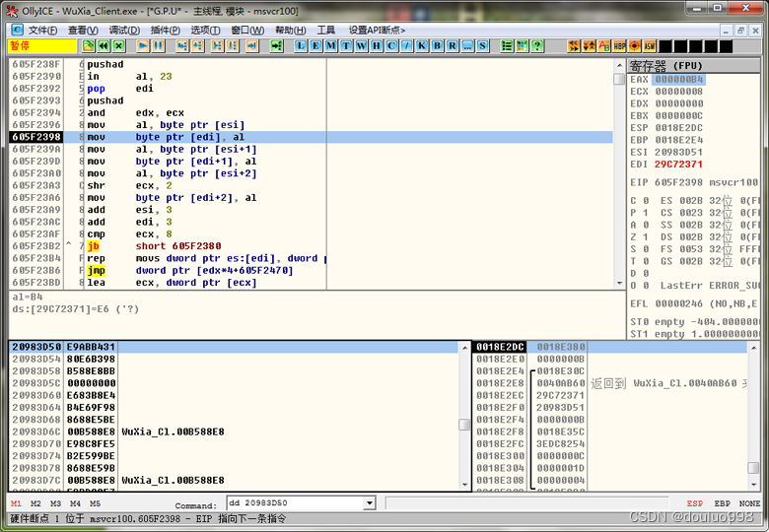Open Run trace via ellipsis button
The width and height of the screenshot is (769, 532).
pos(467,46)
